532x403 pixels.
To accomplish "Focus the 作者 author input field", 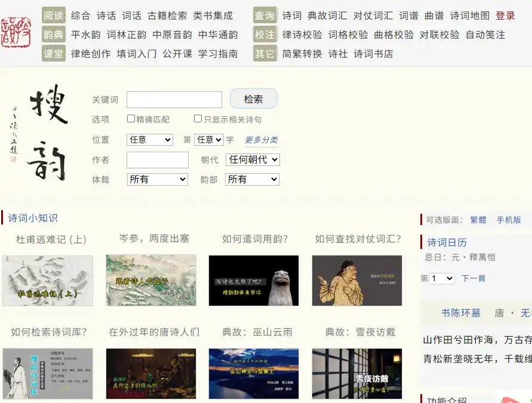I will pyautogui.click(x=158, y=160).
